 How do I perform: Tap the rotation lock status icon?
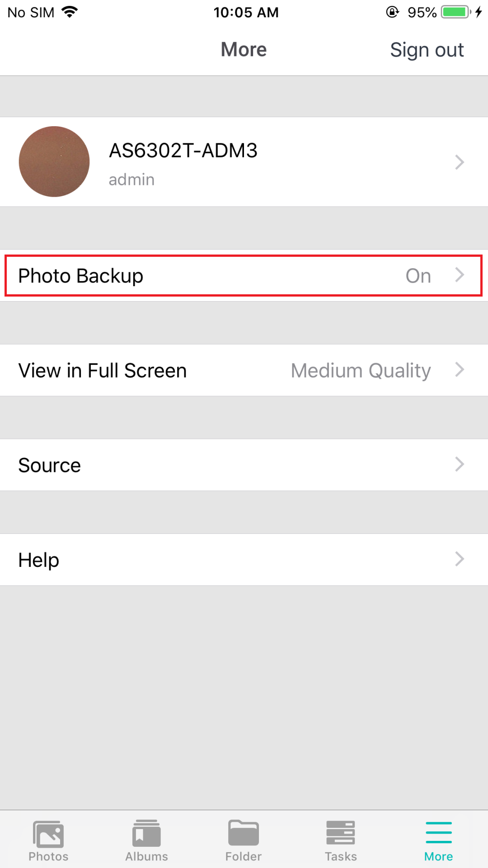pos(392,12)
